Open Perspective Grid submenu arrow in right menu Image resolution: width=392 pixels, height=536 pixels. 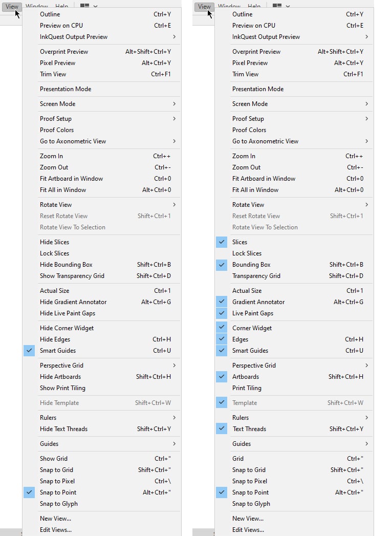pyautogui.click(x=366, y=366)
